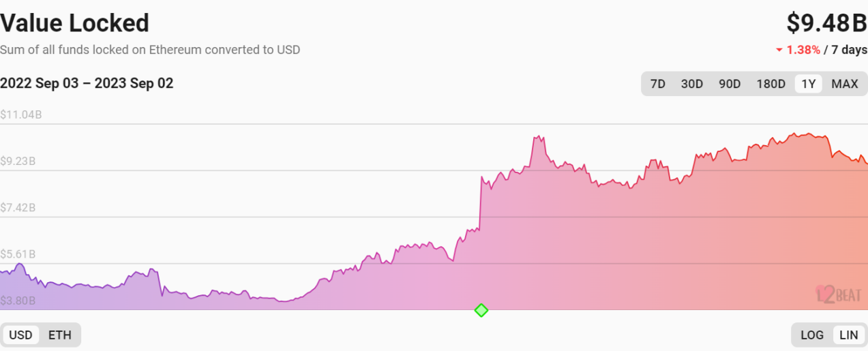Select the 1Y range option
This screenshot has height=351, width=868.
[809, 84]
